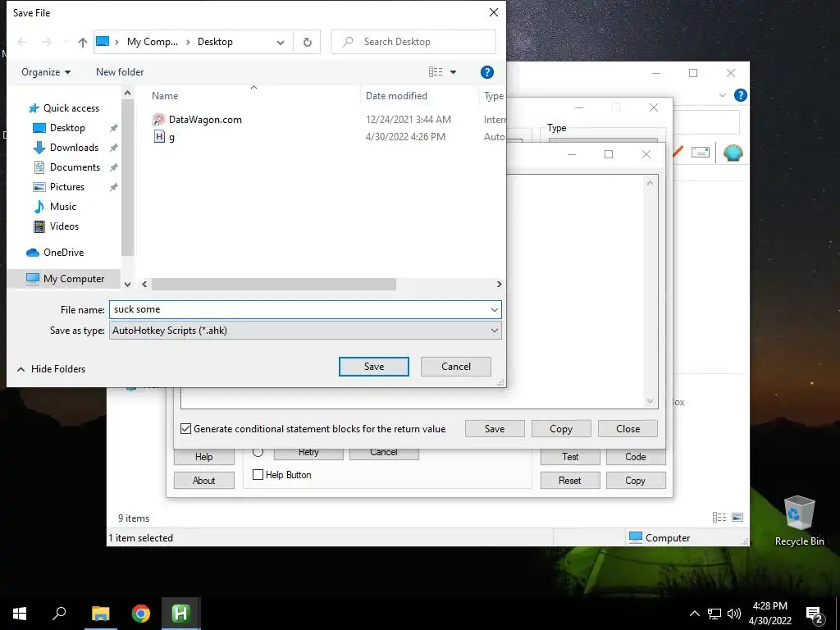Viewport: 840px width, 630px height.
Task: Open the Organize menu
Action: 46,72
